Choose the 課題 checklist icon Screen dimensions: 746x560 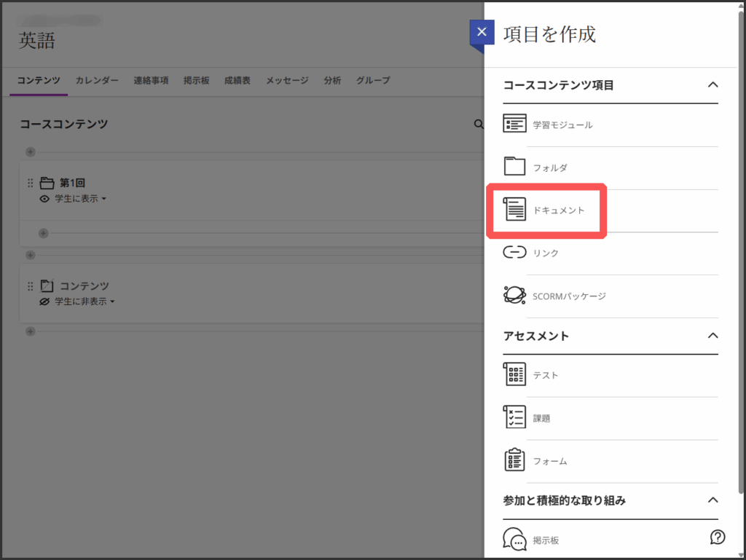coord(514,418)
